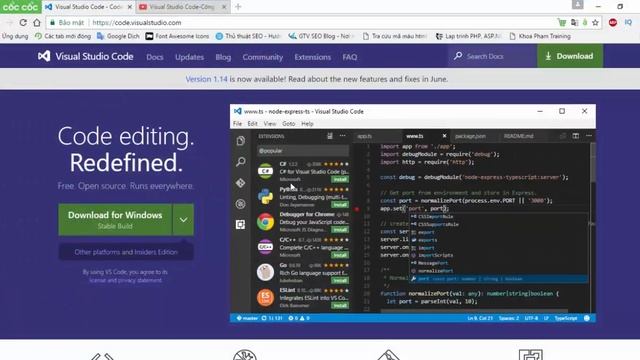Viewport: 640px width, 360px height.
Task: Click Install for the ESLint extension
Action: point(340,306)
